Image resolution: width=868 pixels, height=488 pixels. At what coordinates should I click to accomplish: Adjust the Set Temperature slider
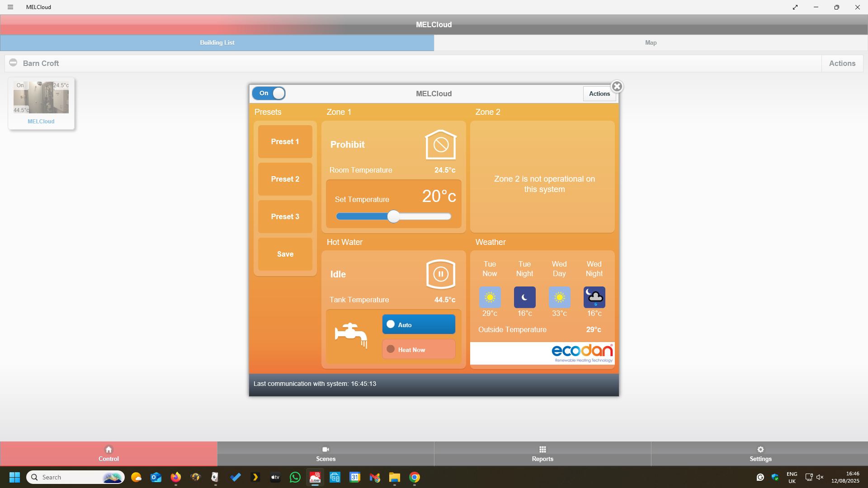click(394, 216)
